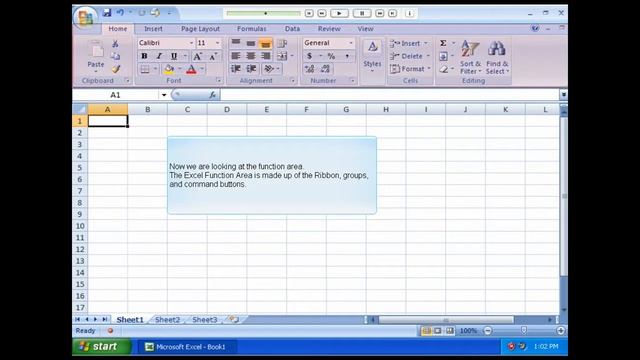Switch to Normal view in status bar
Screen dimensions: 640x360
[x=427, y=331]
